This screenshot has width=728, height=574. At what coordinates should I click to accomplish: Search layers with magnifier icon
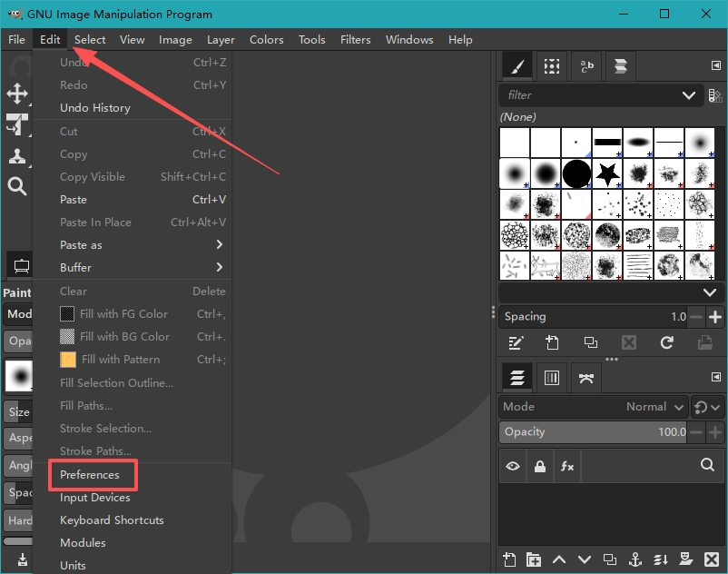click(707, 464)
